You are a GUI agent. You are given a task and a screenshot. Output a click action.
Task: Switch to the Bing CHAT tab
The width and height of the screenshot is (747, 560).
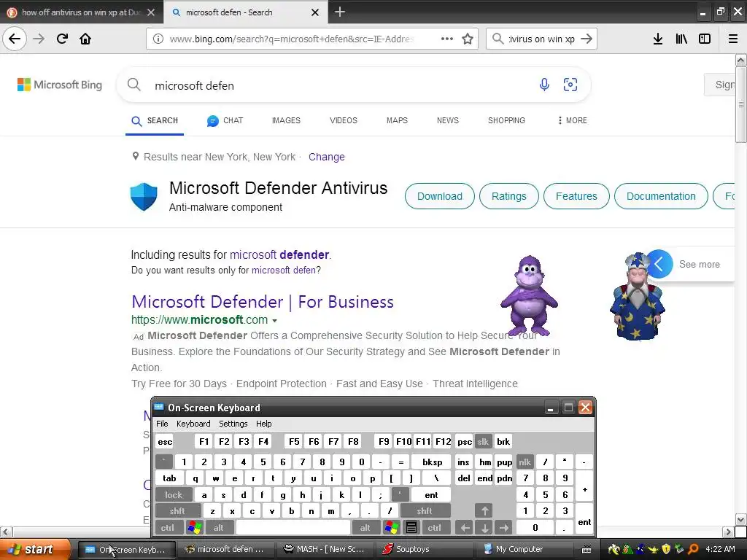click(x=225, y=120)
